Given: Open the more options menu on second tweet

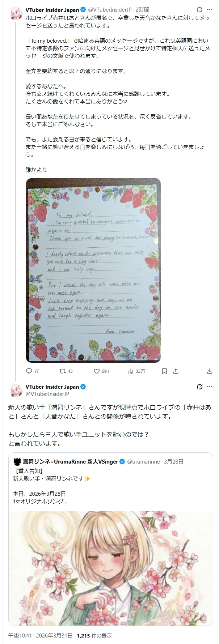Looking at the screenshot, I should tap(210, 387).
